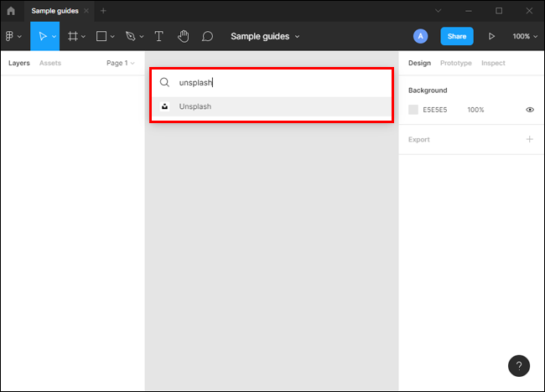This screenshot has width=545, height=392.
Task: Go to the home screen
Action: (x=11, y=11)
